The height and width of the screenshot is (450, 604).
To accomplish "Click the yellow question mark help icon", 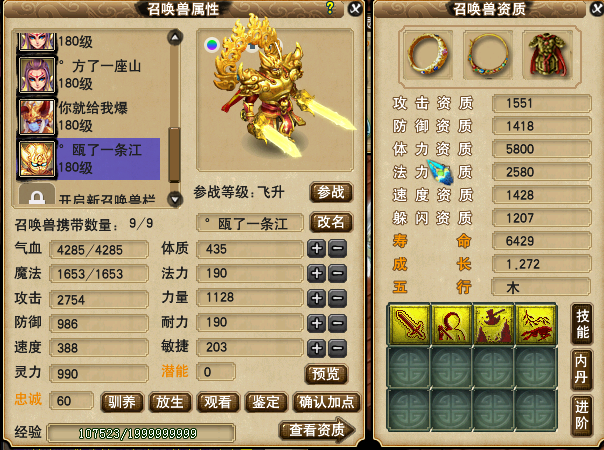I will click(x=330, y=7).
